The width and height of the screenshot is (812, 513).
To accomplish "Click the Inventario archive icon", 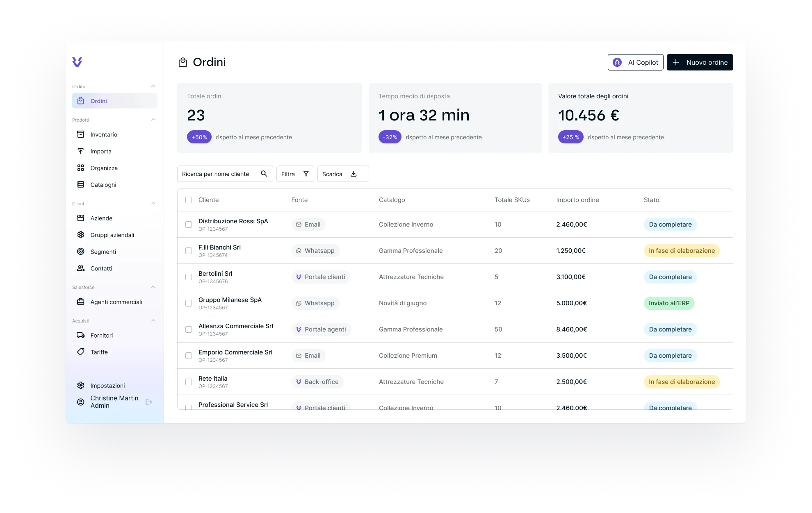I will coord(81,134).
